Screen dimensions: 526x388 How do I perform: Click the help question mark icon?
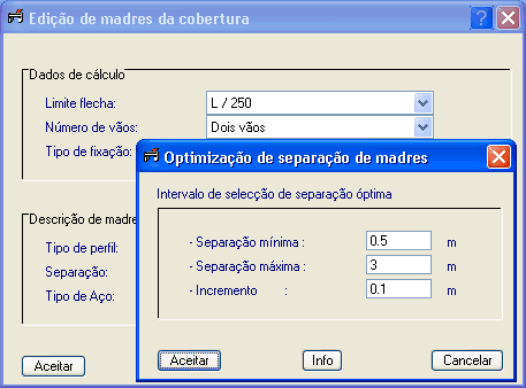481,18
